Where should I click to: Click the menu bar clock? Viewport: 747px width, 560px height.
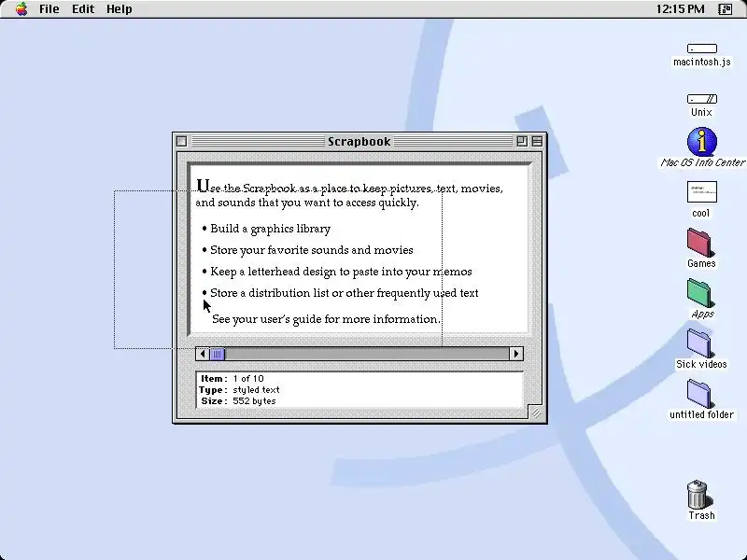[680, 9]
